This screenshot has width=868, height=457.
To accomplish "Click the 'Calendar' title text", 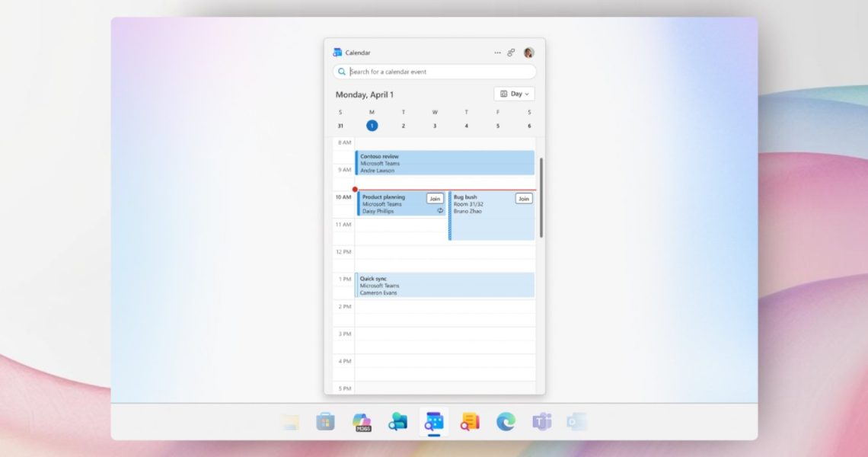I will [358, 53].
